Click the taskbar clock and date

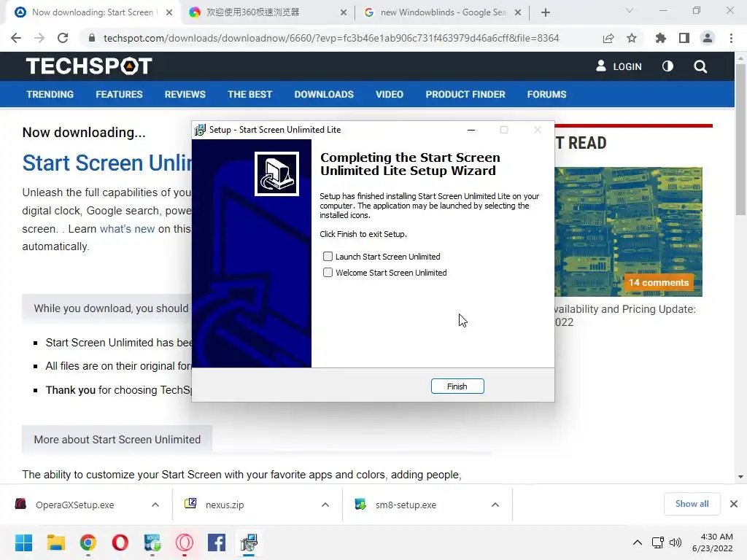click(x=712, y=542)
